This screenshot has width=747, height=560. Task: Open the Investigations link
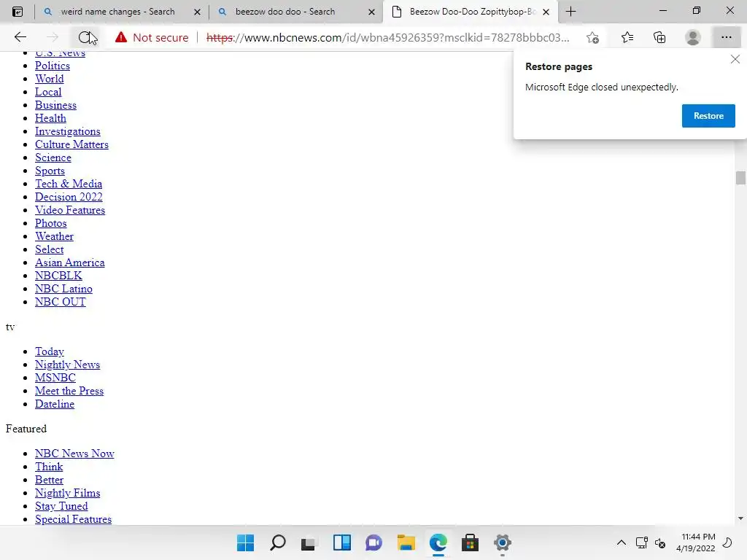point(68,131)
